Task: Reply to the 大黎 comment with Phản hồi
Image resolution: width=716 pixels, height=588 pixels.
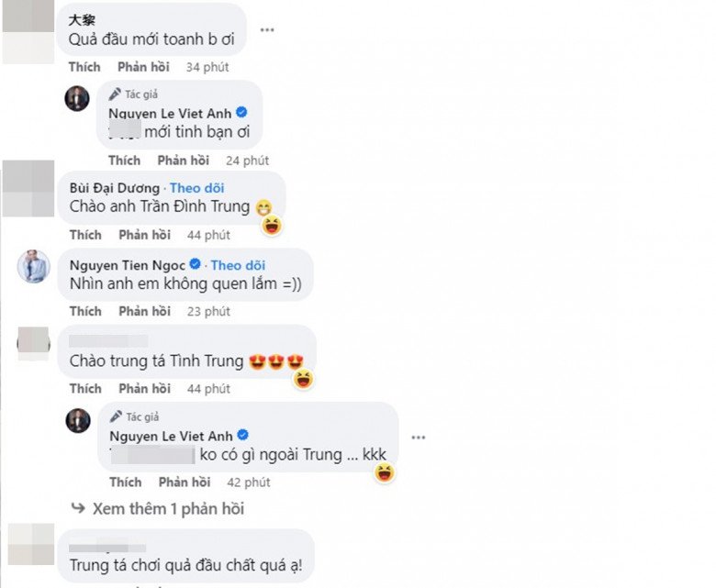Action: (x=143, y=67)
